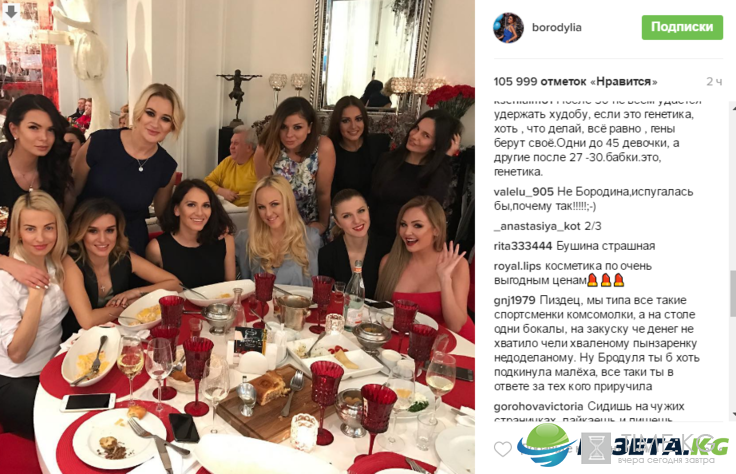The height and width of the screenshot is (474, 736).
Task: Click the 105 999 likes count
Action: 575,82
